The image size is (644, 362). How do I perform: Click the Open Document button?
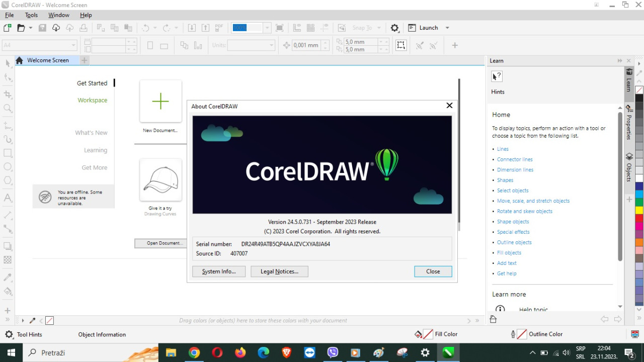point(160,243)
